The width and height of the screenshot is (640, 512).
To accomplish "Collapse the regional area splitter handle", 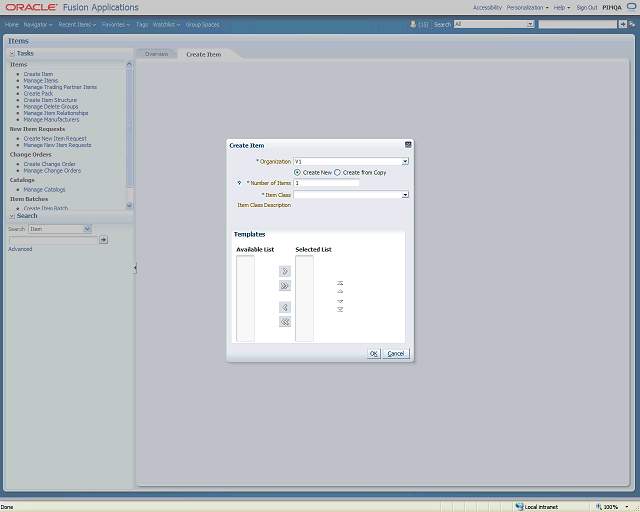I will (135, 268).
